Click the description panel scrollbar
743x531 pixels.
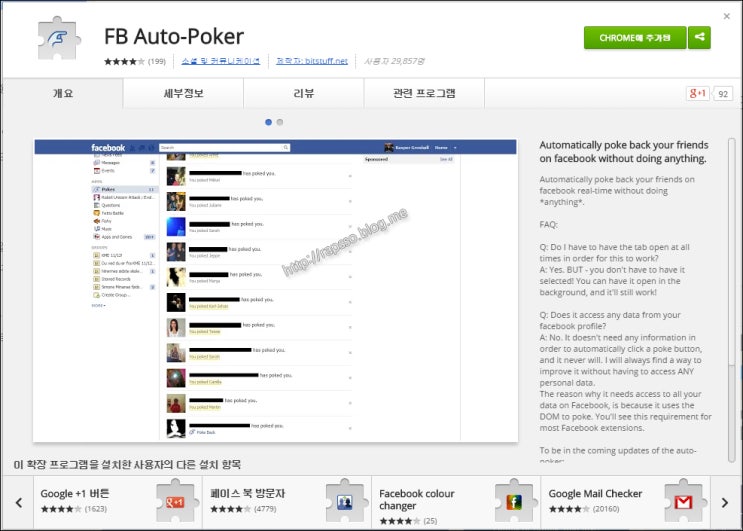[x=732, y=299]
